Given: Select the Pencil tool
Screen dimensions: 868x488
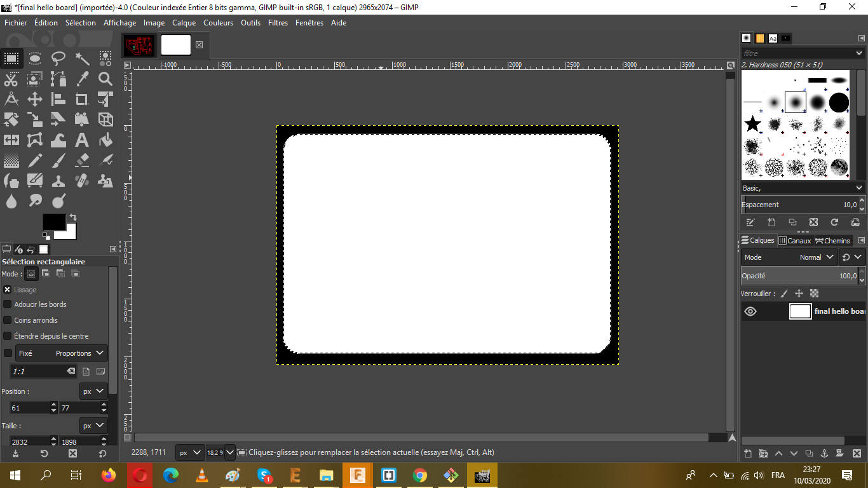Looking at the screenshot, I should (35, 160).
